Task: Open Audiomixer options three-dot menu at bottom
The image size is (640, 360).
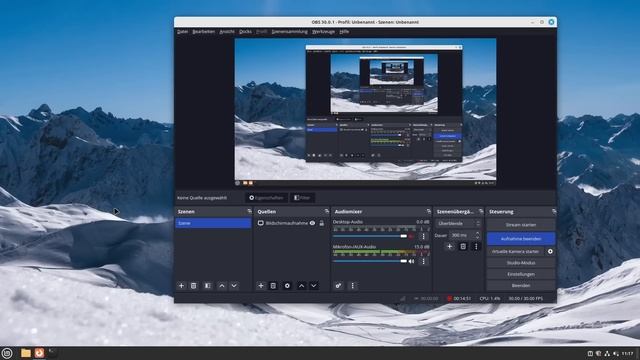Action: click(353, 286)
